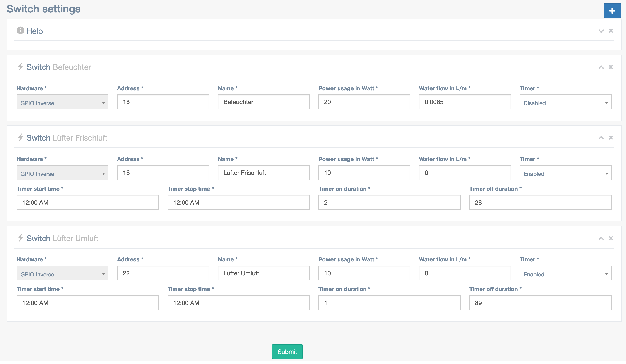Click the info icon beside Help

coord(20,30)
